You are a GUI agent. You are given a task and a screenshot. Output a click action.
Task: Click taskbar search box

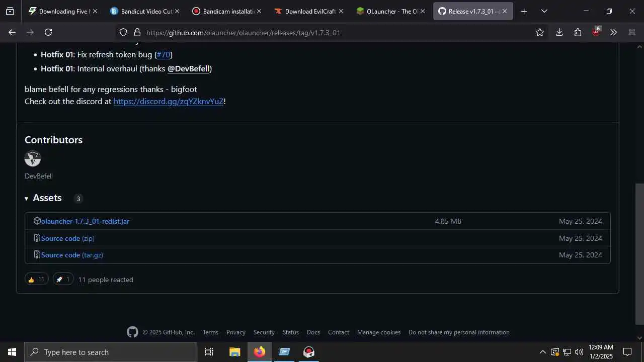click(x=111, y=352)
